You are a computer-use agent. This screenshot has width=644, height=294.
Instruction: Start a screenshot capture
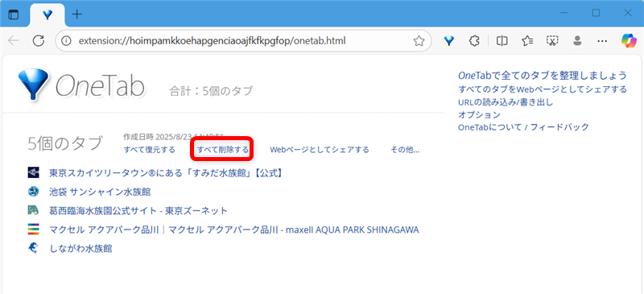pos(552,40)
